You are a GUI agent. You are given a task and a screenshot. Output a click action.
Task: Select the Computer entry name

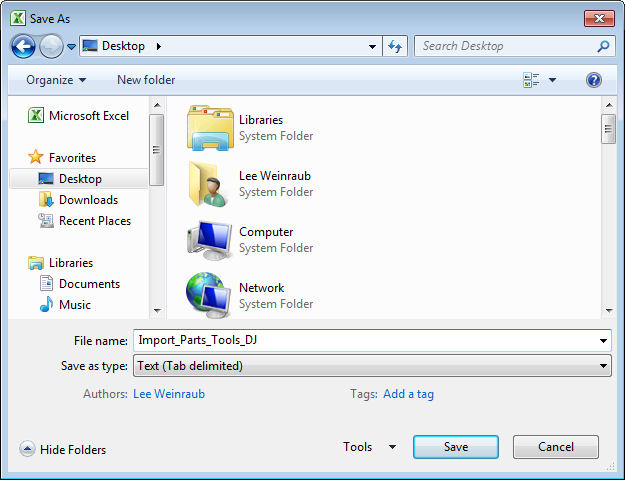click(266, 232)
